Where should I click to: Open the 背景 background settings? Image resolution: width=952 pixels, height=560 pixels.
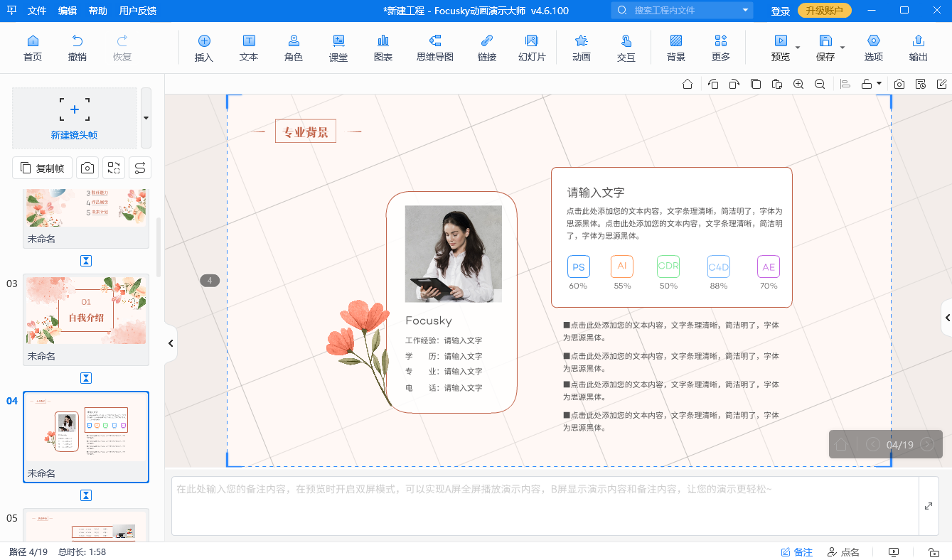point(676,48)
